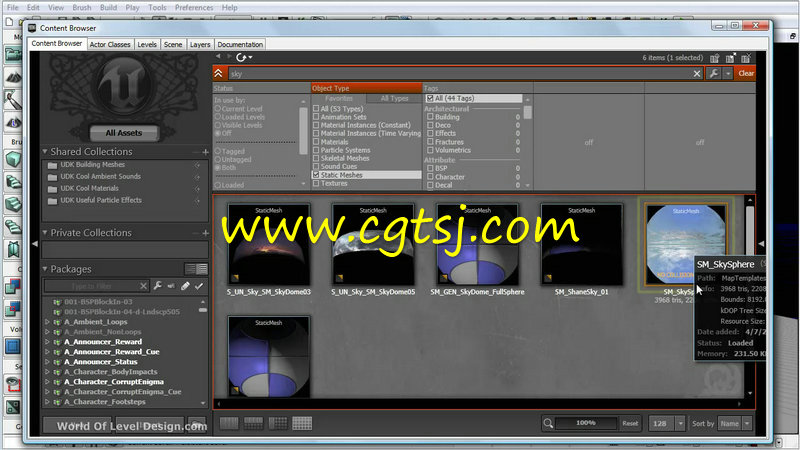This screenshot has height=450, width=800.
Task: Select the Tagged radio button
Action: (218, 151)
